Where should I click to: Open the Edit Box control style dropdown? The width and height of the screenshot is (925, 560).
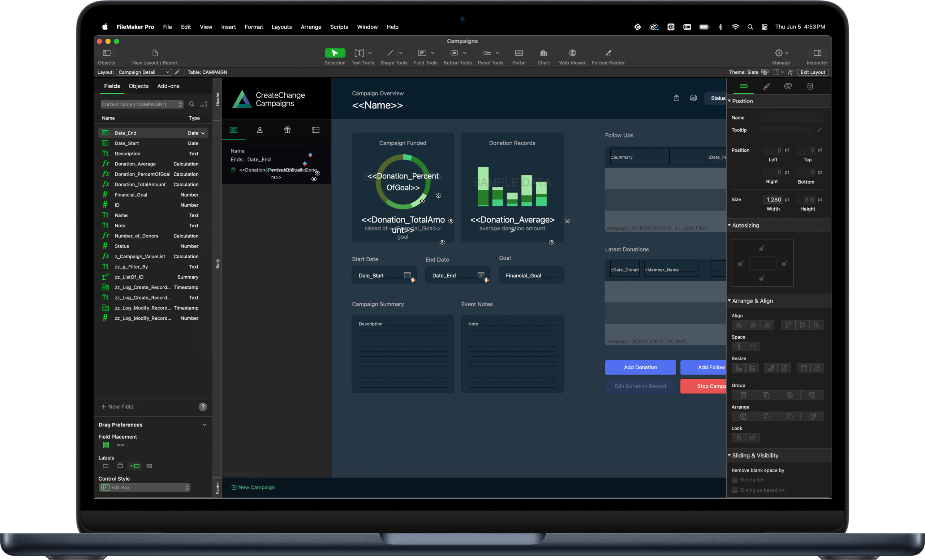[145, 487]
